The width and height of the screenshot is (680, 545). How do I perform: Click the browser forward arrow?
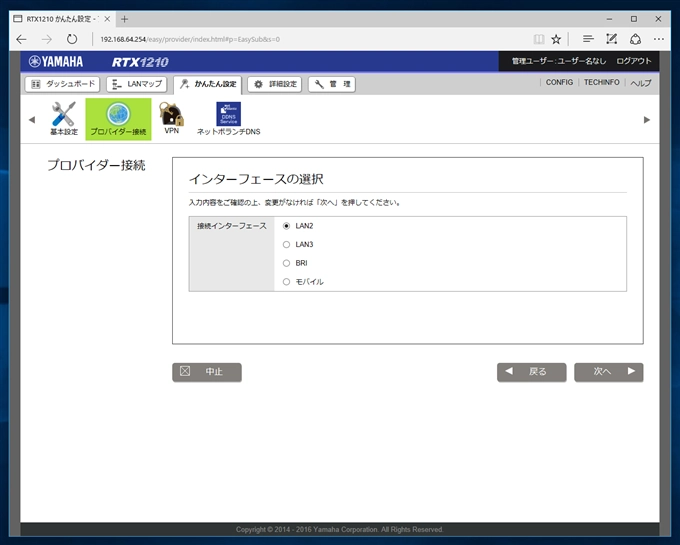point(46,39)
